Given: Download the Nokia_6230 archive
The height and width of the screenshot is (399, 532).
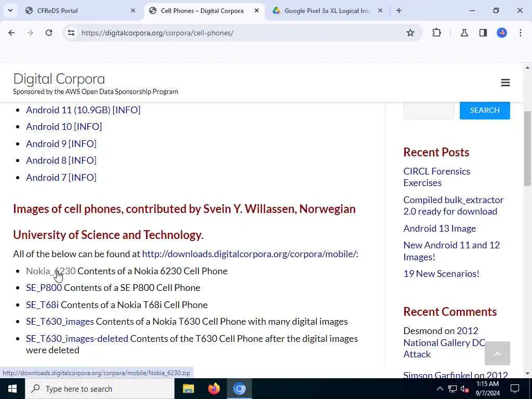Looking at the screenshot, I should [x=51, y=271].
